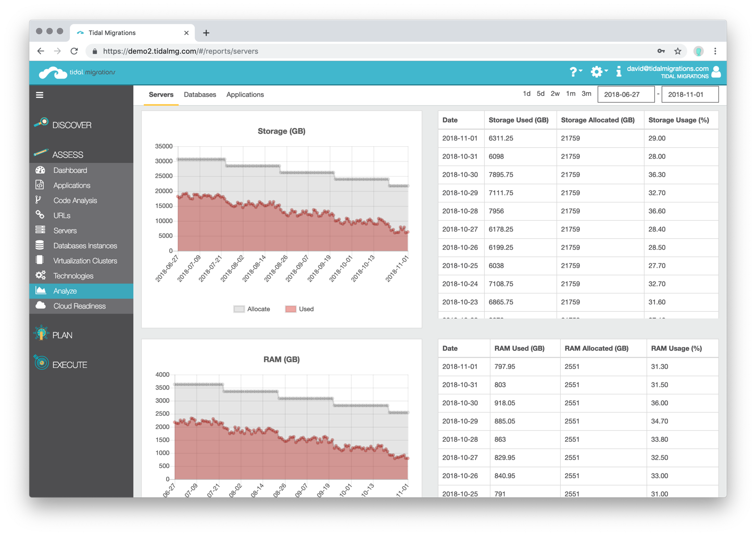Click the Assess ruler icon
The height and width of the screenshot is (536, 756).
tap(41, 153)
